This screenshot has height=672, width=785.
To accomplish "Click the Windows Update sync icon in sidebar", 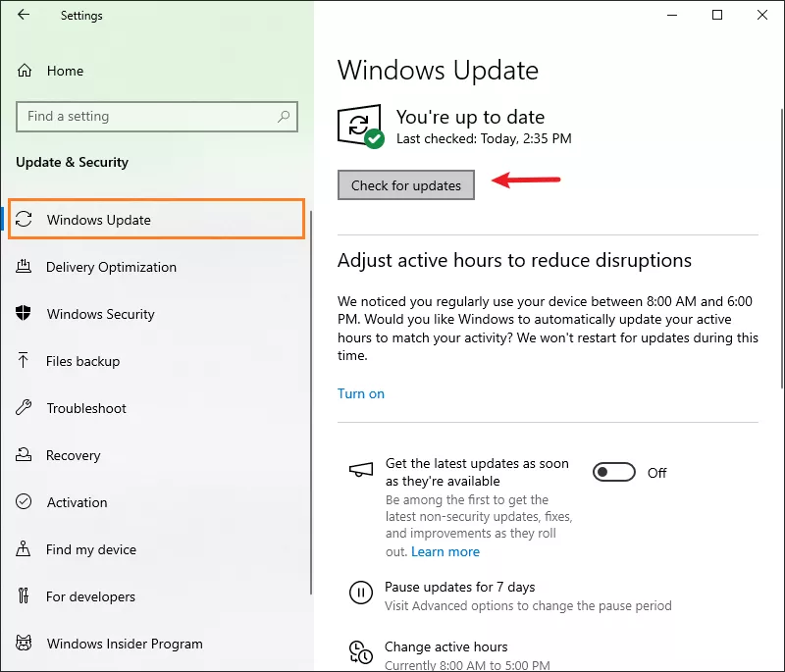I will pyautogui.click(x=24, y=219).
